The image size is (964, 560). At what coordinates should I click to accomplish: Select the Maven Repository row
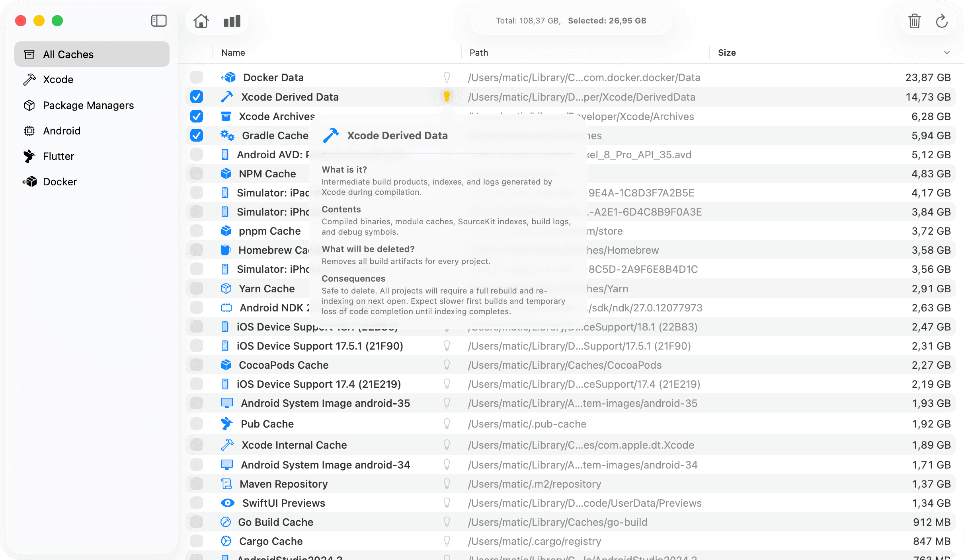click(283, 484)
